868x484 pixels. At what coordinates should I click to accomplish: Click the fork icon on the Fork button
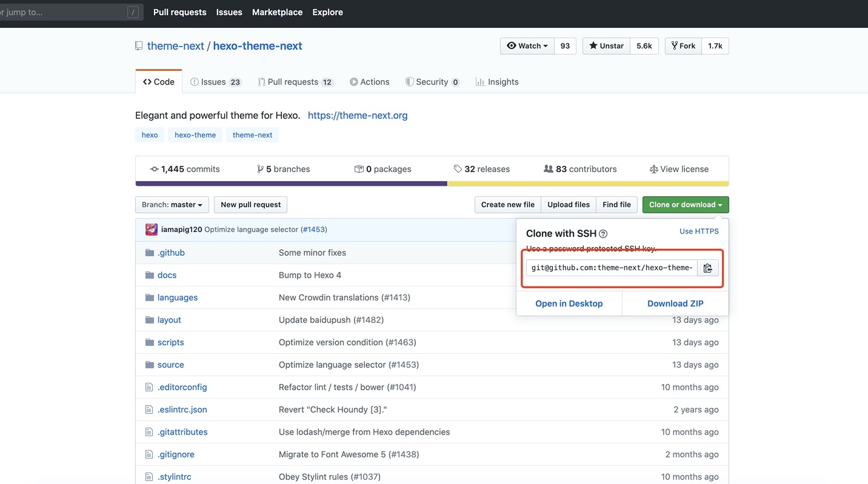click(672, 45)
